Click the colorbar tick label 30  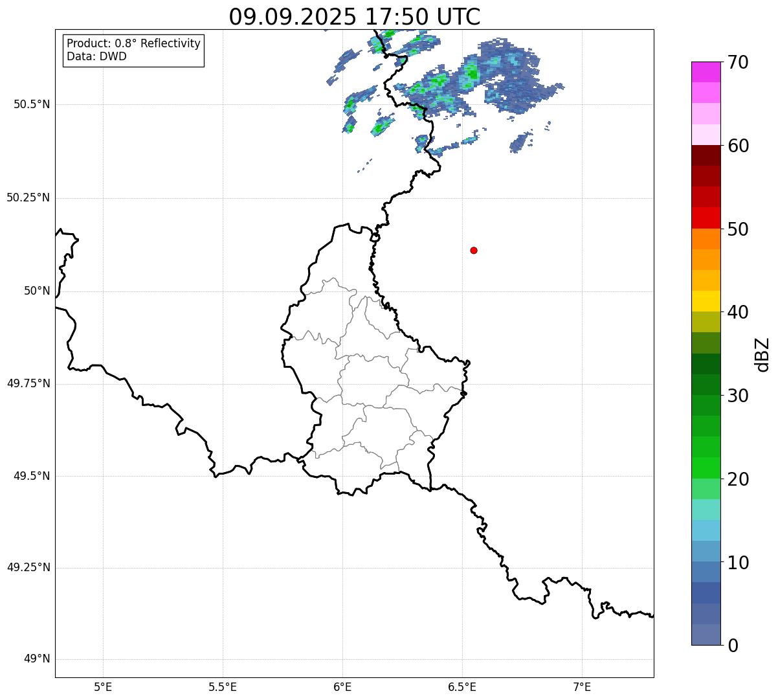(x=738, y=396)
